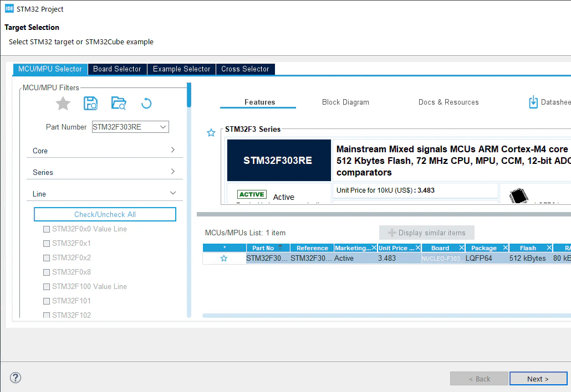Click the save search icon
The width and height of the screenshot is (571, 392).
coord(90,104)
